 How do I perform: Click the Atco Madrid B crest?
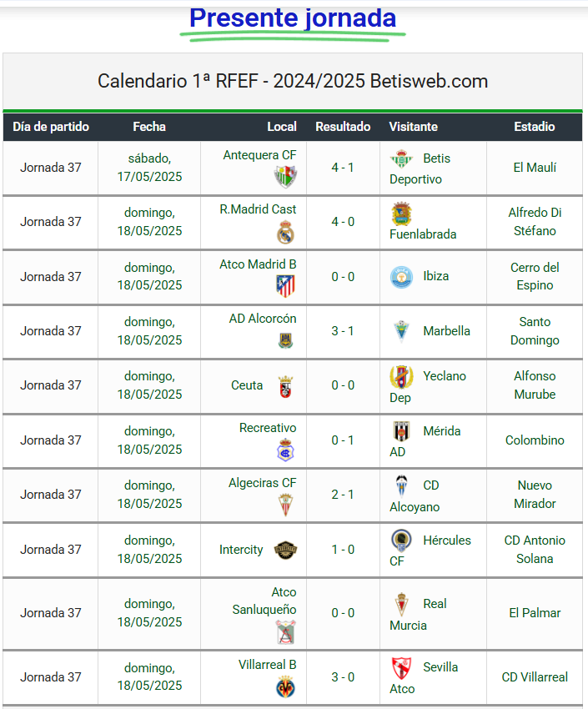tap(285, 286)
